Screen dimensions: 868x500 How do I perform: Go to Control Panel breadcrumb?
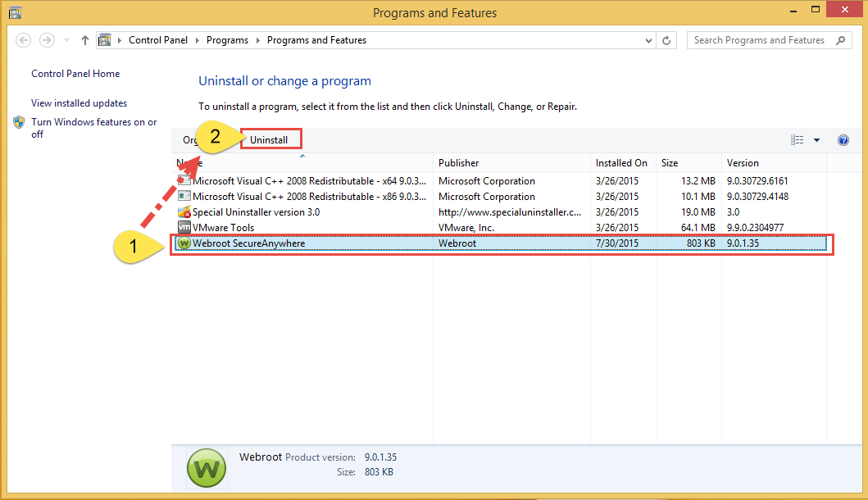coord(158,40)
